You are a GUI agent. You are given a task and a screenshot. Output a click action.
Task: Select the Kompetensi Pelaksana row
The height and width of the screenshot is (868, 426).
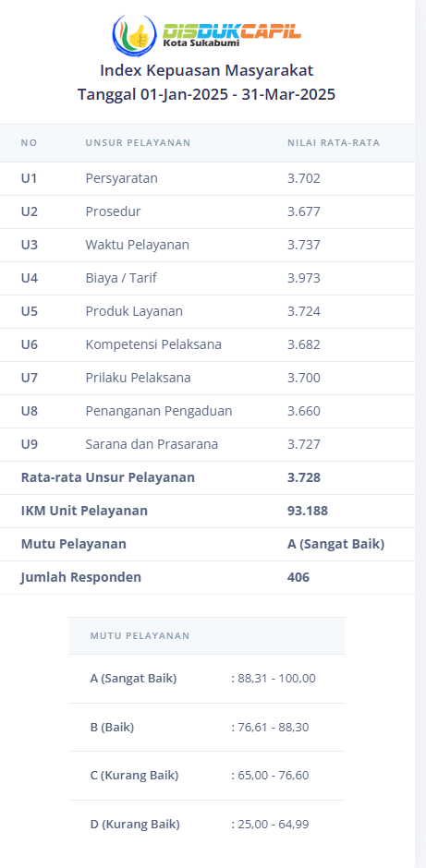[x=207, y=344]
